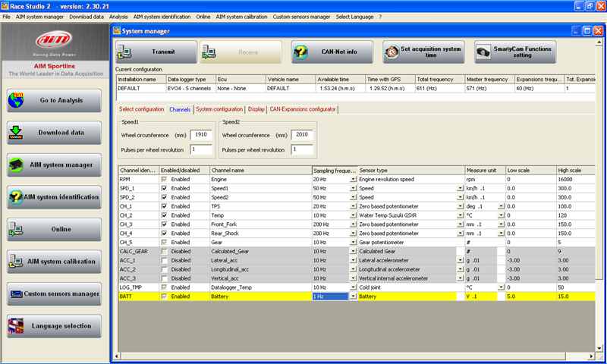The width and height of the screenshot is (607, 364).
Task: Toggle the SPD_2 Enabled checkbox
Action: tap(164, 197)
